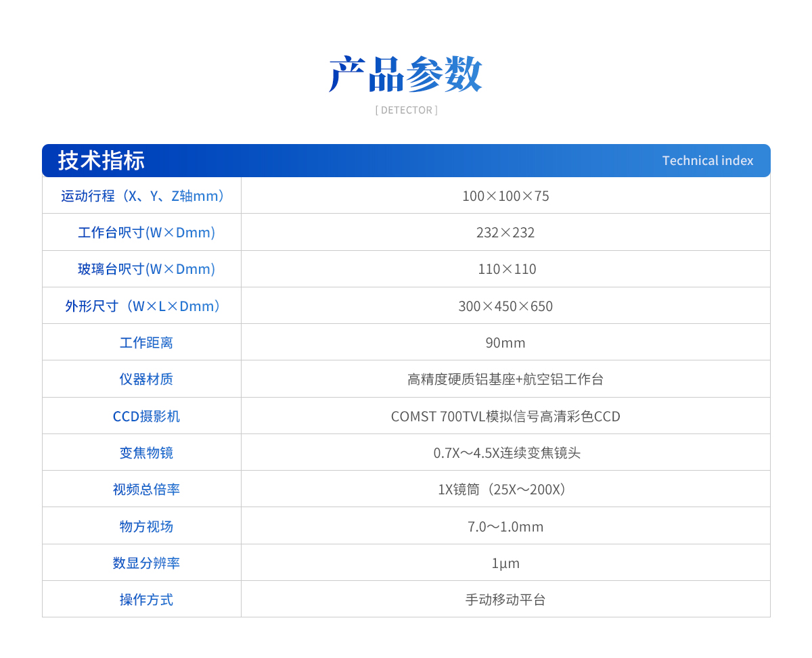
Task: Click the 300×450×650 dimension value
Action: [505, 306]
